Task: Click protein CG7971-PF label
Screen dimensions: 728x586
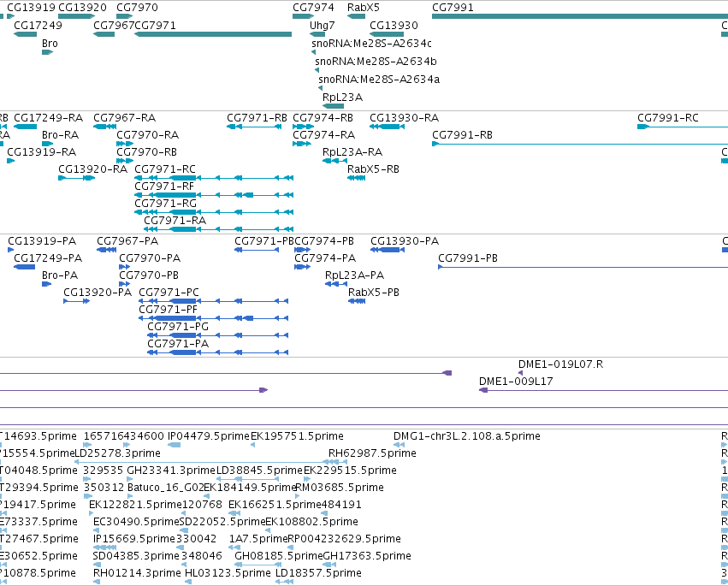Action: 168,311
